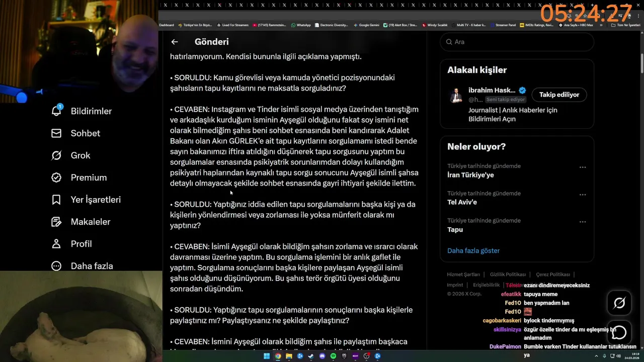The width and height of the screenshot is (644, 362).
Task: Click Yer İşaretleri label in sidebar
Action: click(96, 200)
